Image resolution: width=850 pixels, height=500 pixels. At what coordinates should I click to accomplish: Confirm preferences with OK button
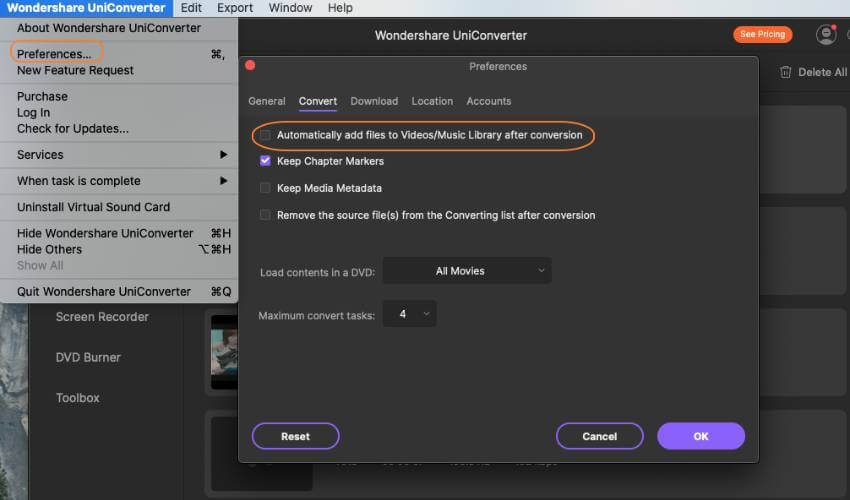[x=701, y=436]
